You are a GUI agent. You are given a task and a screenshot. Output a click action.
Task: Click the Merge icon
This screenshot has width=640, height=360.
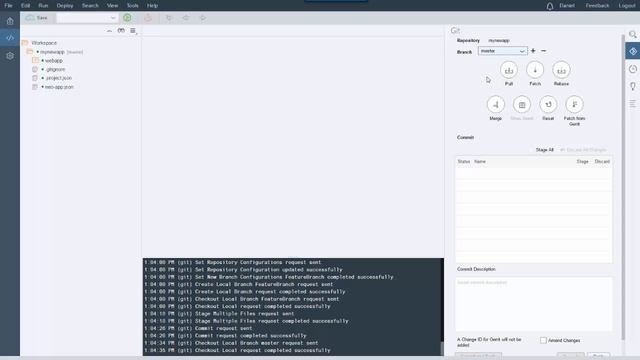(x=496, y=105)
